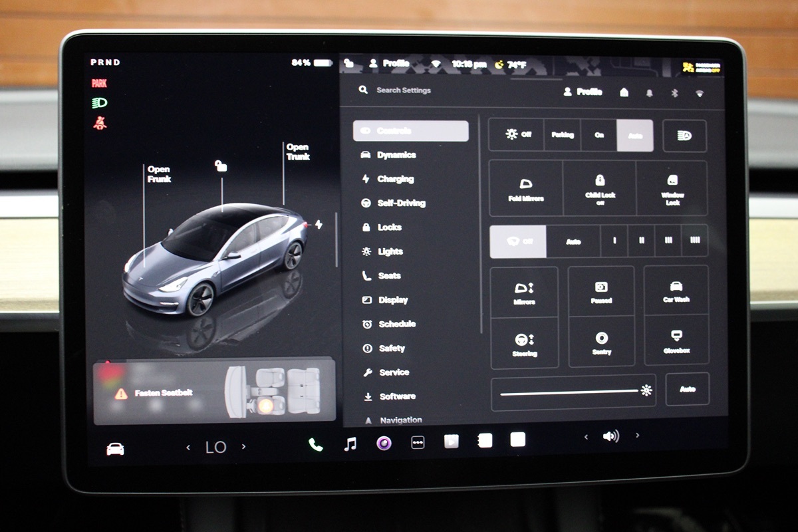Increase temperature with right arrow beside LO
This screenshot has width=798, height=532.
click(x=243, y=447)
